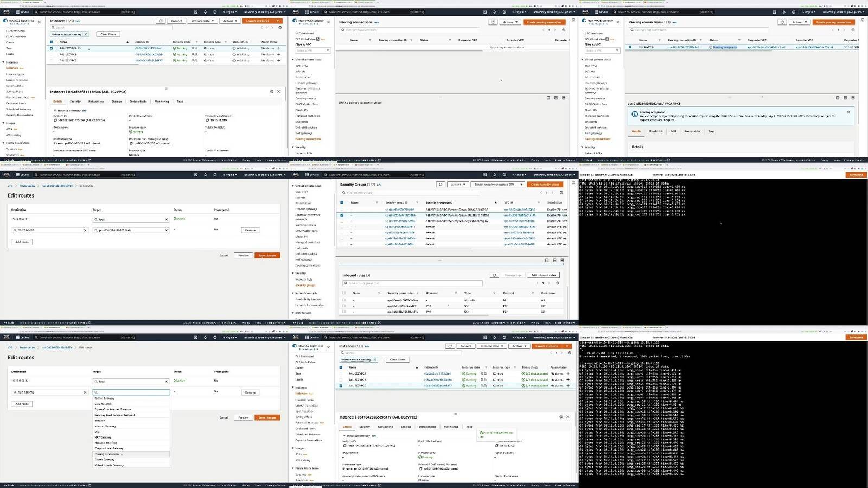The height and width of the screenshot is (488, 868).
Task: Uncheck the A4L-EC2VPCA instance row checkbox
Action: tap(52, 48)
